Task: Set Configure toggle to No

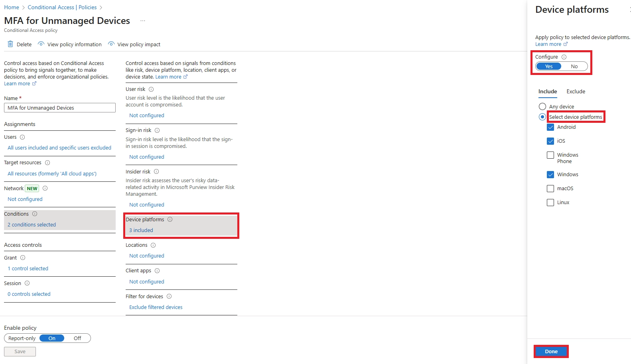Action: tap(574, 67)
